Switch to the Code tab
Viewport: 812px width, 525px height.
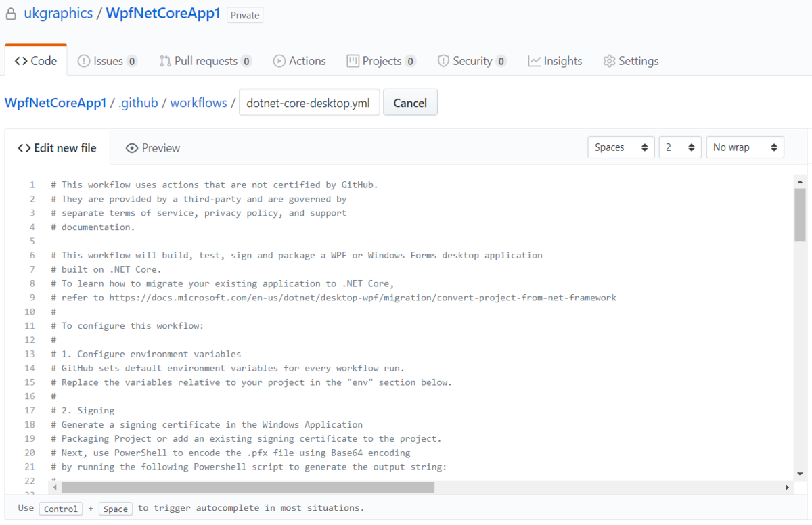pyautogui.click(x=36, y=61)
